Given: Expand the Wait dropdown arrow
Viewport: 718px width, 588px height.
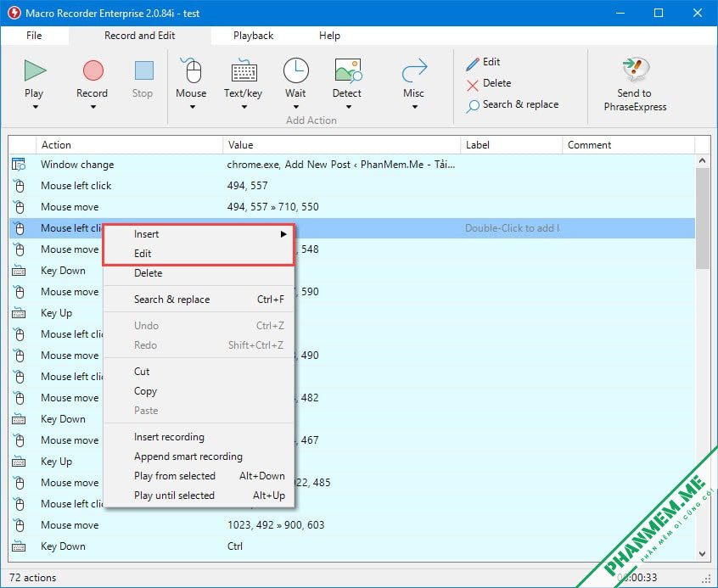Looking at the screenshot, I should [296, 107].
